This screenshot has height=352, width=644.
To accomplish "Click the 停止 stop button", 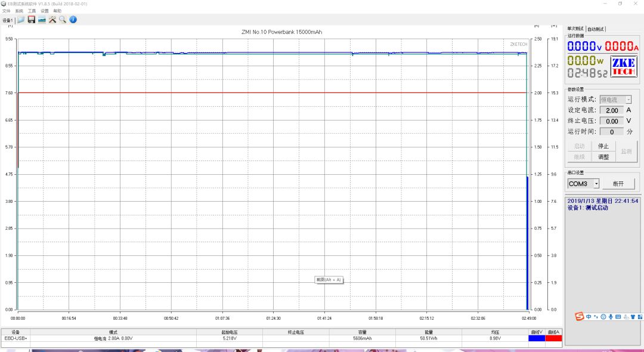I will [603, 146].
